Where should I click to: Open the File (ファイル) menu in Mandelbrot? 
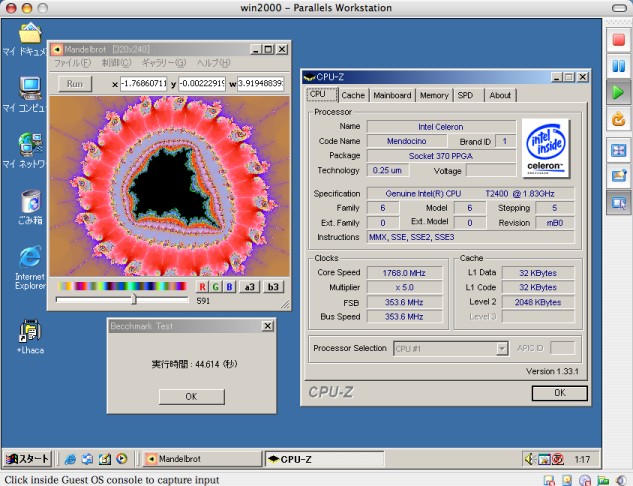pyautogui.click(x=72, y=63)
